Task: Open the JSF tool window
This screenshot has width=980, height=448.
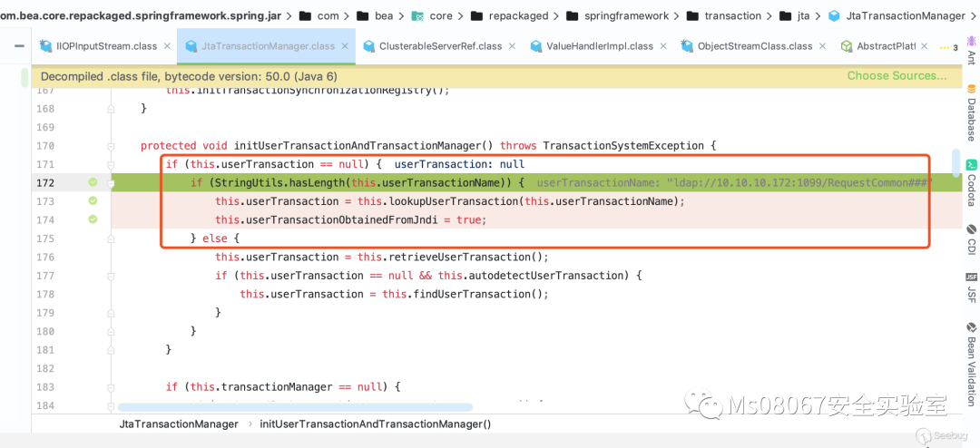Action: 971,287
